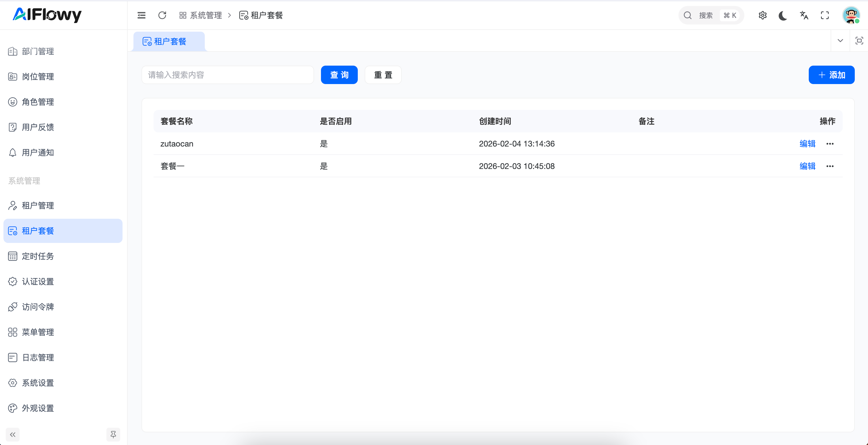Viewport: 868px width, 445px height.
Task: Maximize content area icon beside tab dropdown
Action: (859, 41)
